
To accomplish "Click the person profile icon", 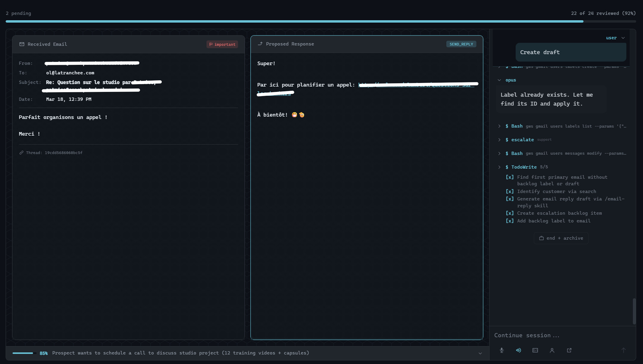I will point(552,350).
